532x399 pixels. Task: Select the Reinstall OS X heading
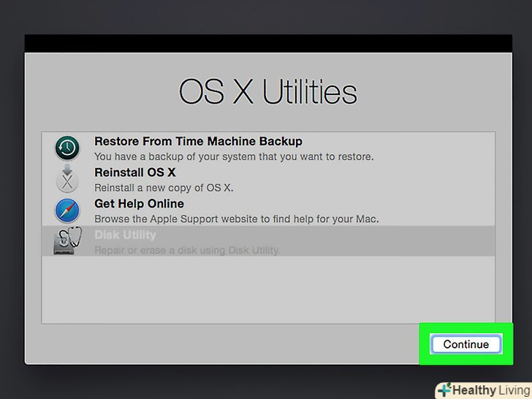tap(135, 172)
